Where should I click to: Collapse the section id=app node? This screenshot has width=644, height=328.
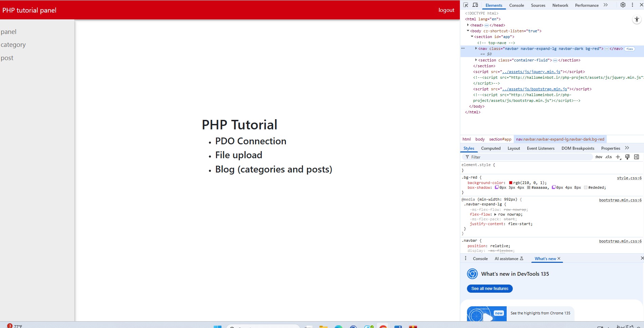click(x=472, y=36)
